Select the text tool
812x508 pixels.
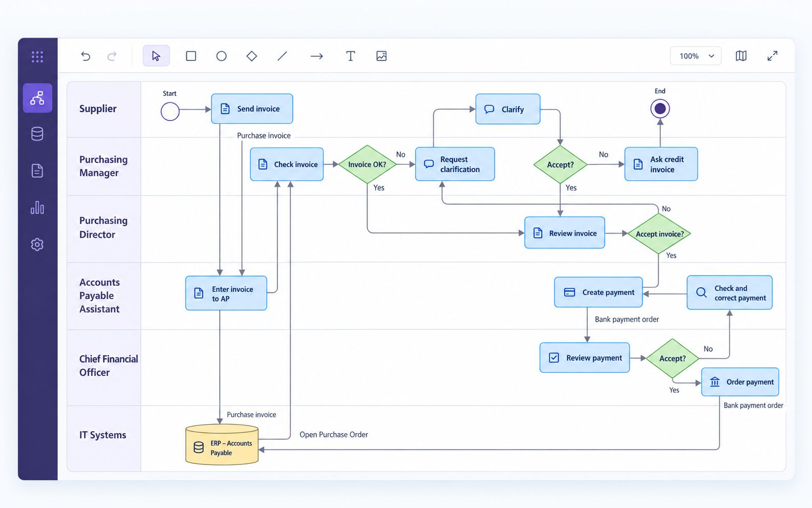tap(351, 56)
